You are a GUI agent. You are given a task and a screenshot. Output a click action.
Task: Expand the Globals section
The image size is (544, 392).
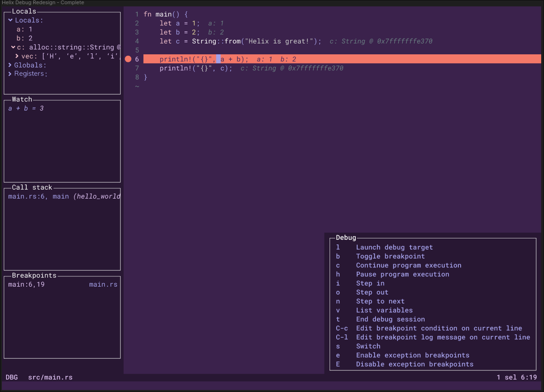tap(10, 65)
